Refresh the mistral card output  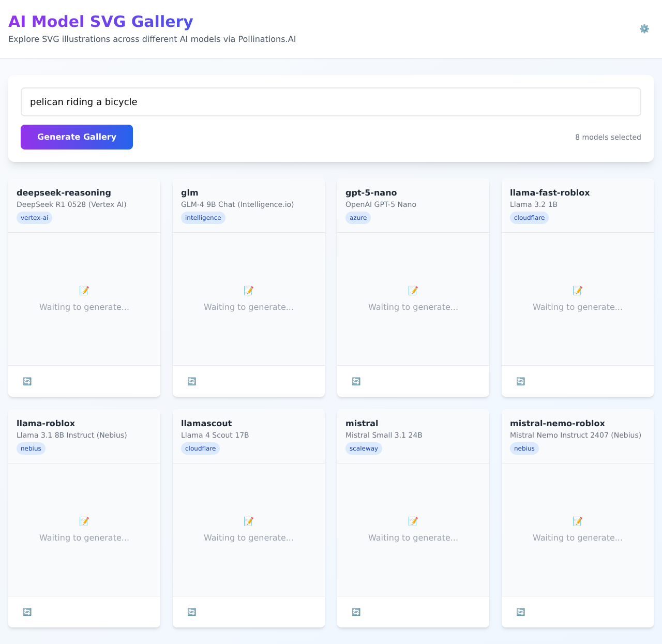pos(356,612)
